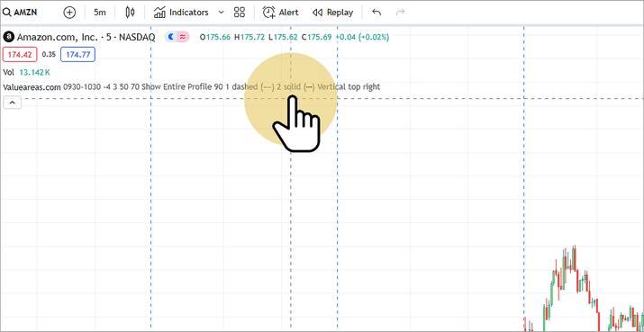Toggle the extended hours moon indicator

point(171,37)
